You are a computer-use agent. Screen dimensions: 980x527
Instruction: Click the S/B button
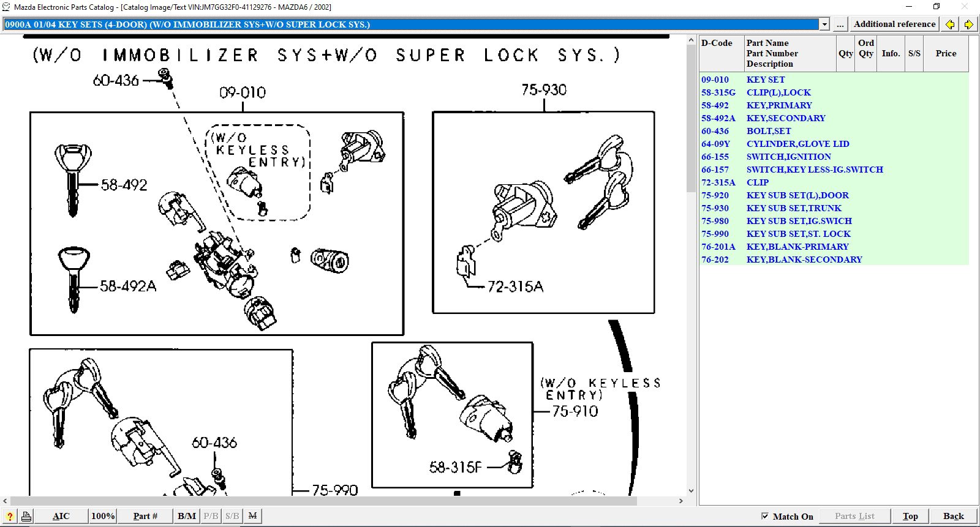coord(232,516)
